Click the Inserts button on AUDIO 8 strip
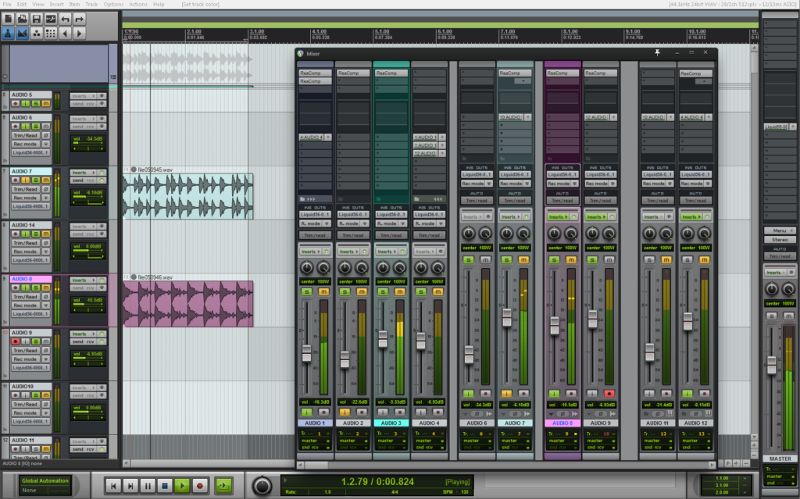The image size is (800, 499). (555, 215)
